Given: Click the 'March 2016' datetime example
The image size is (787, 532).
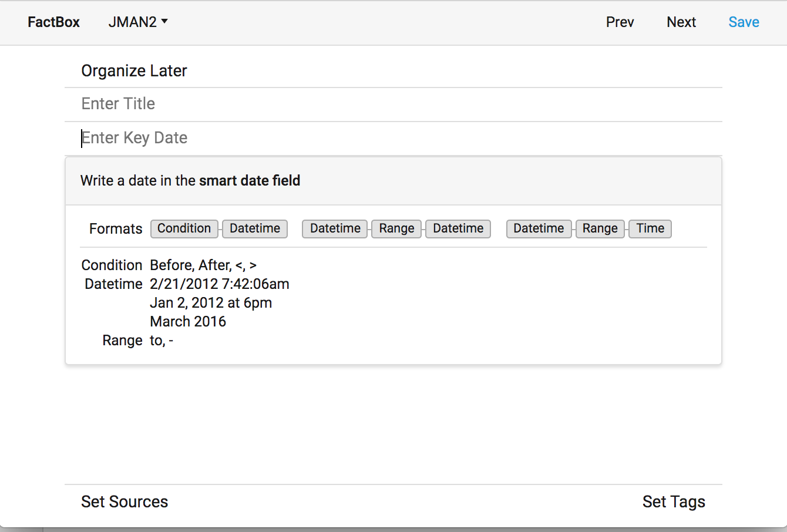Looking at the screenshot, I should point(188,322).
